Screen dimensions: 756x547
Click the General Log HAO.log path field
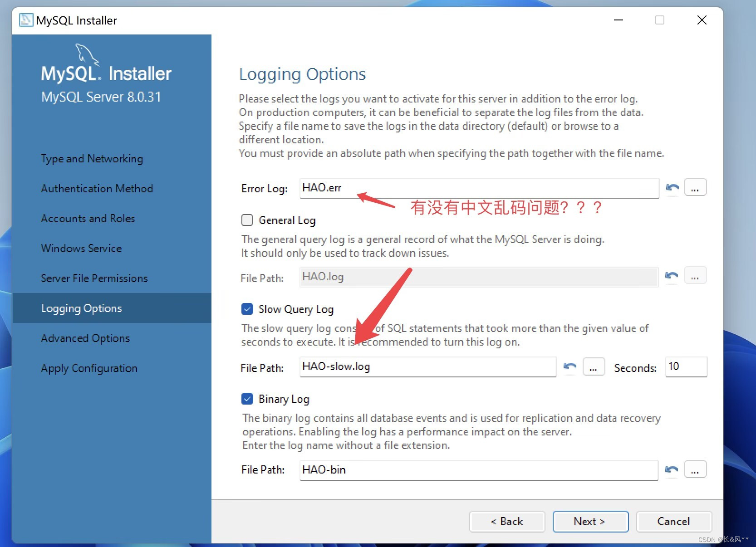click(479, 277)
